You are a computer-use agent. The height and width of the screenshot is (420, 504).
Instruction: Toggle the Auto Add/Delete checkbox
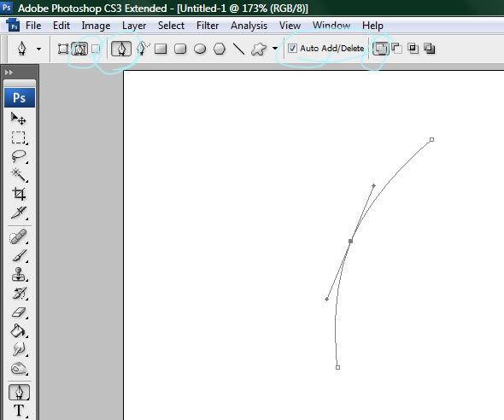tap(292, 49)
